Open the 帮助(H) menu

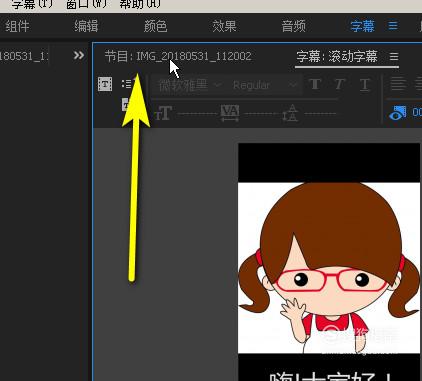coord(140,4)
